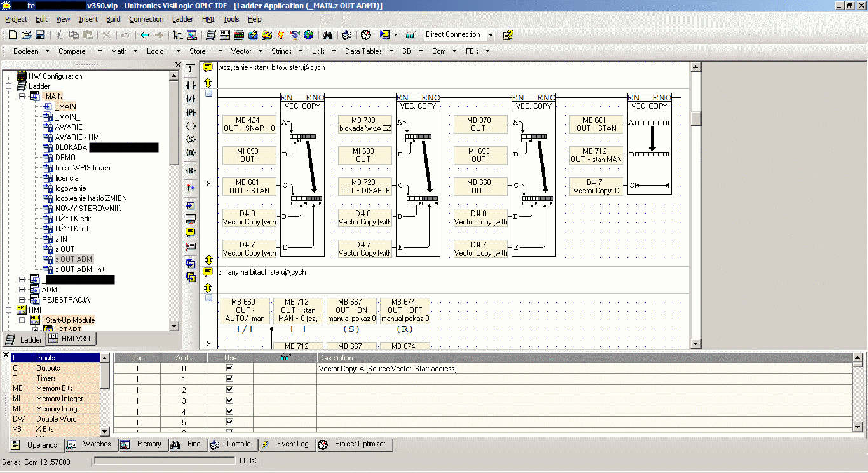
Task: Insert a direct coil element
Action: pyautogui.click(x=190, y=126)
